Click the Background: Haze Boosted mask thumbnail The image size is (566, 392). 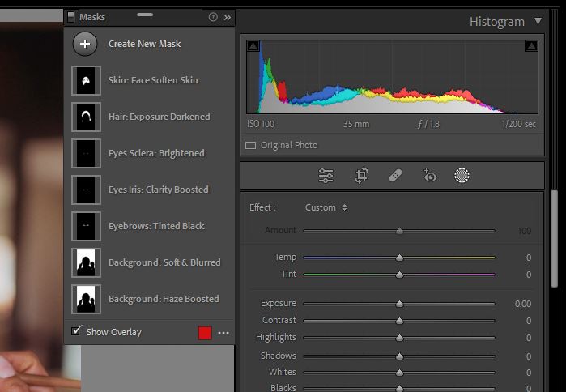(85, 299)
